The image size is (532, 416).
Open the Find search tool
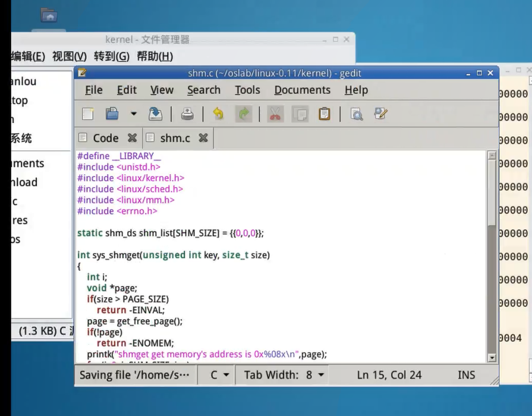tap(357, 114)
